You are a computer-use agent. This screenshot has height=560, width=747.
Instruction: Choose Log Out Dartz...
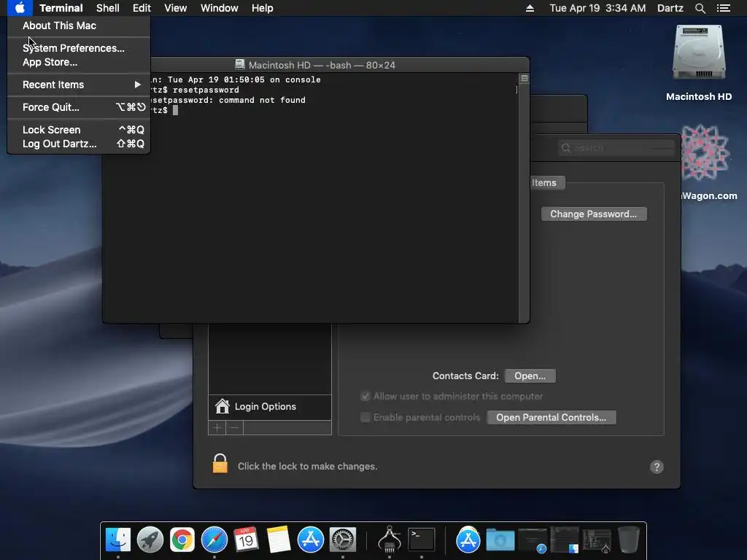pos(79,144)
